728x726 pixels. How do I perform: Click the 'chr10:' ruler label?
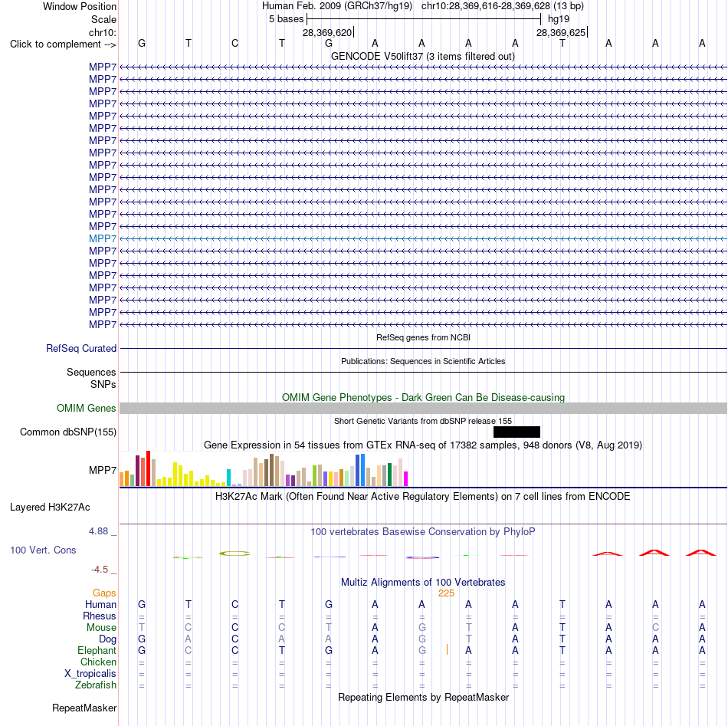click(103, 32)
